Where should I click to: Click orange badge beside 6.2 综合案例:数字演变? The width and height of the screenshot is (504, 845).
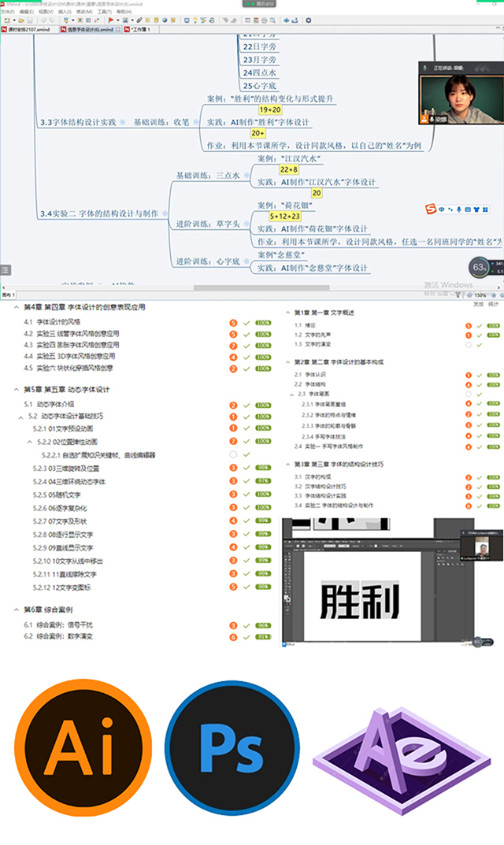(233, 637)
